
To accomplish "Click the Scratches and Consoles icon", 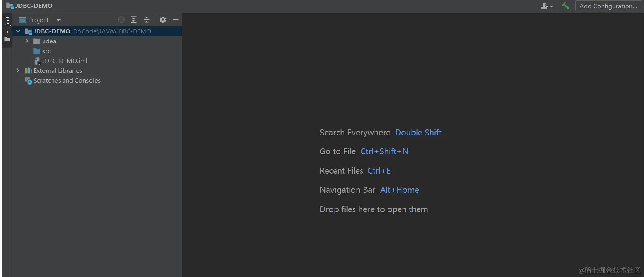I will tap(28, 81).
